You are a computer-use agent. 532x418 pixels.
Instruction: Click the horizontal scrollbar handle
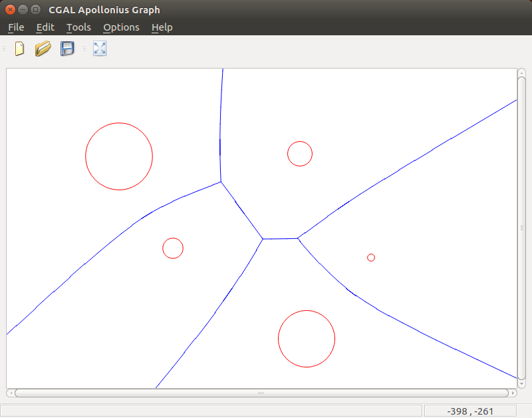pyautogui.click(x=261, y=393)
